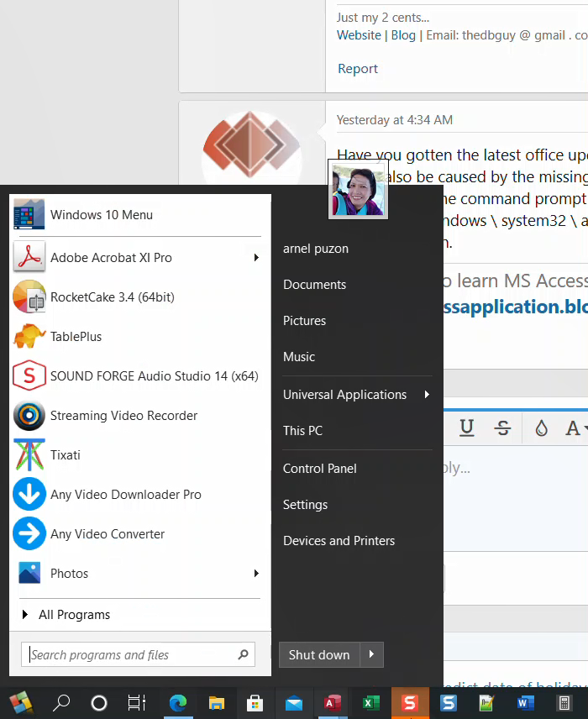Image resolution: width=588 pixels, height=719 pixels.
Task: Open Mail app from taskbar
Action: tap(293, 702)
